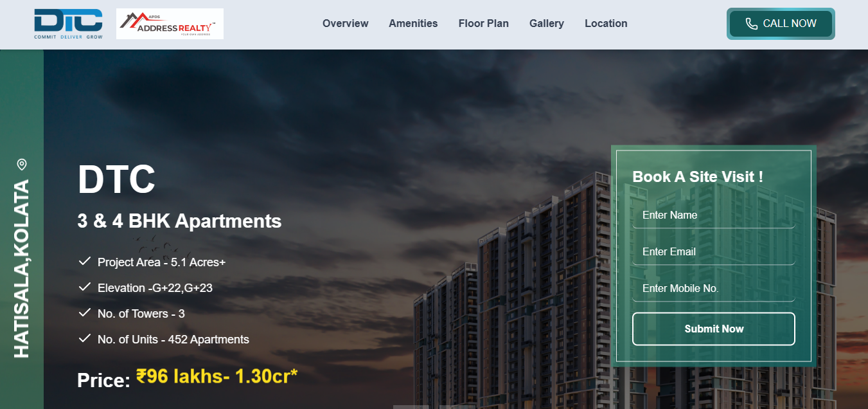Image resolution: width=868 pixels, height=409 pixels.
Task: Click the checkmark beside No. of Units
Action: [x=84, y=338]
